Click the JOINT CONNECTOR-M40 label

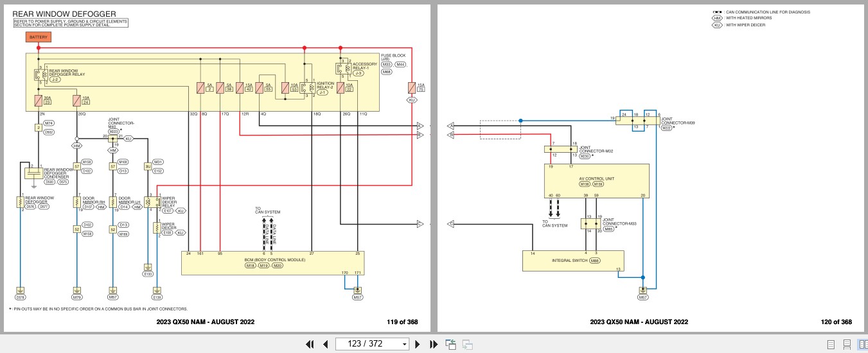121,123
